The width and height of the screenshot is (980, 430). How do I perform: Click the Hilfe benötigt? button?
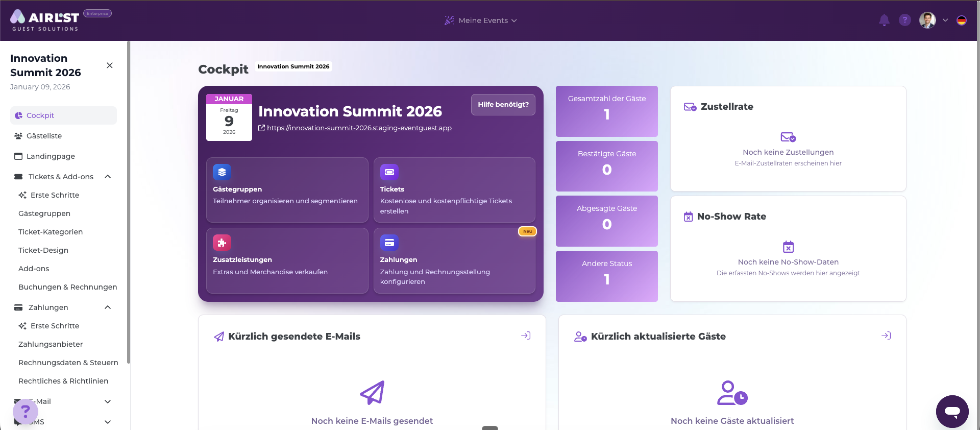click(503, 105)
